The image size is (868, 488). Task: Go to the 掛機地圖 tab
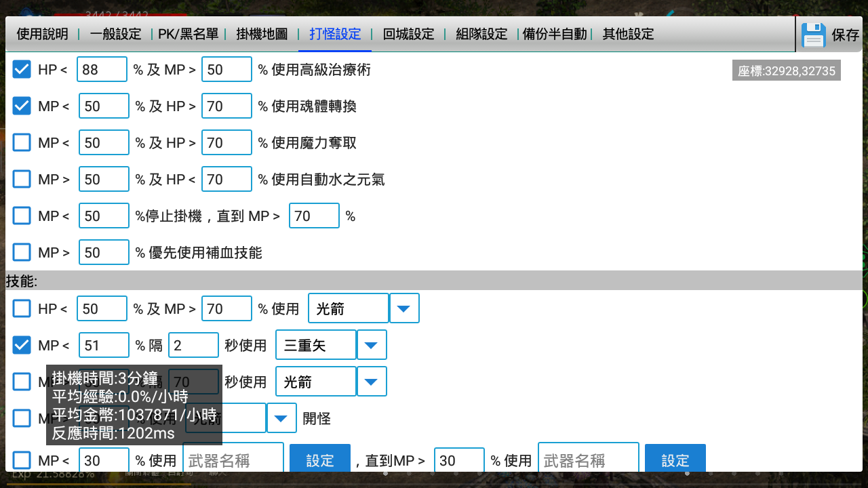(x=262, y=34)
